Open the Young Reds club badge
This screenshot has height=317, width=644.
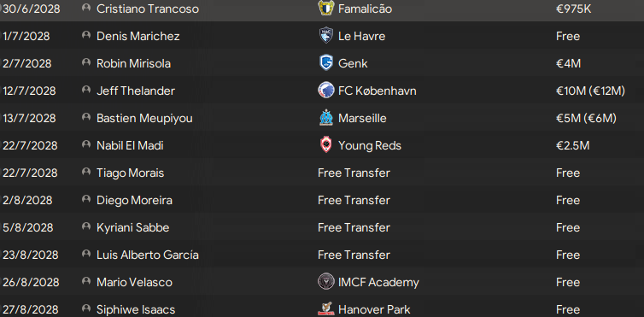click(326, 145)
